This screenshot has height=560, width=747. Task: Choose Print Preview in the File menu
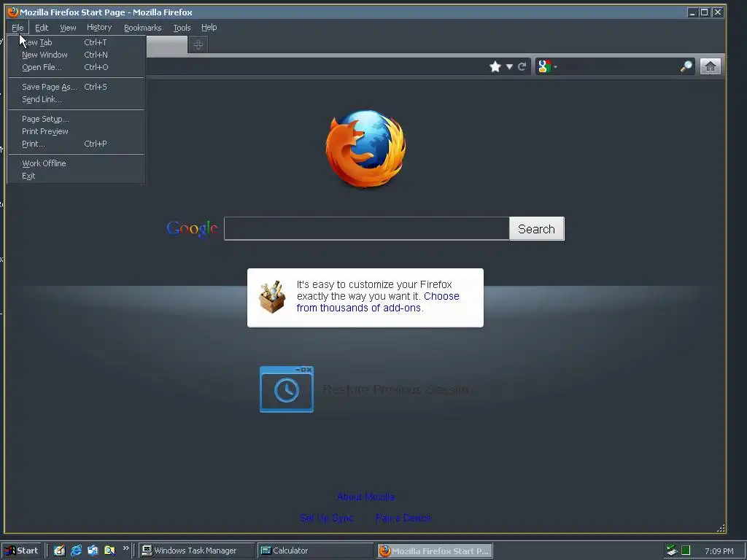(76, 131)
